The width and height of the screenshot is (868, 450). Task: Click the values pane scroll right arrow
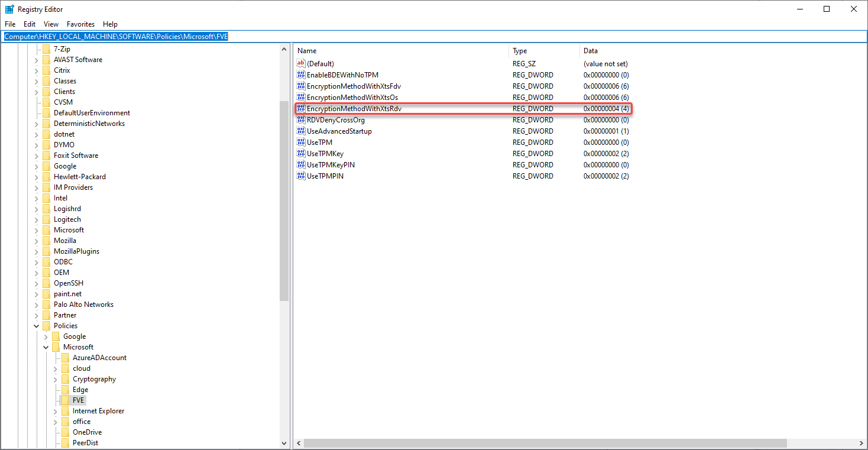click(x=861, y=443)
